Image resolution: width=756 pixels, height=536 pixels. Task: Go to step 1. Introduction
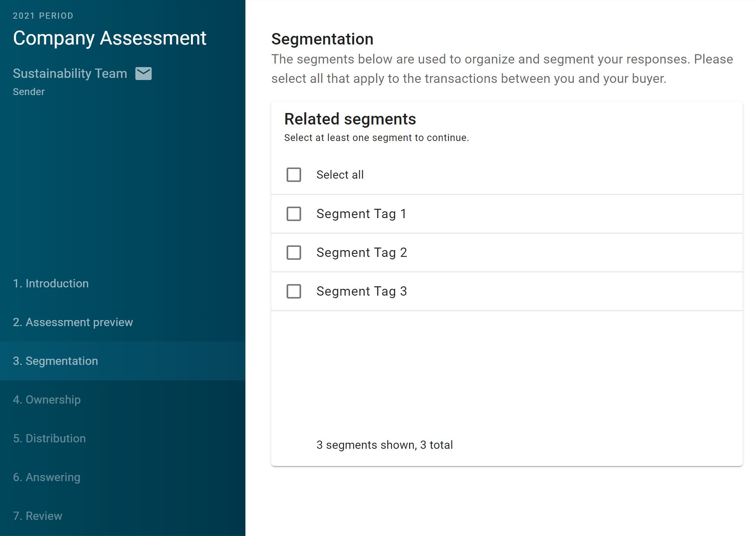(x=123, y=283)
